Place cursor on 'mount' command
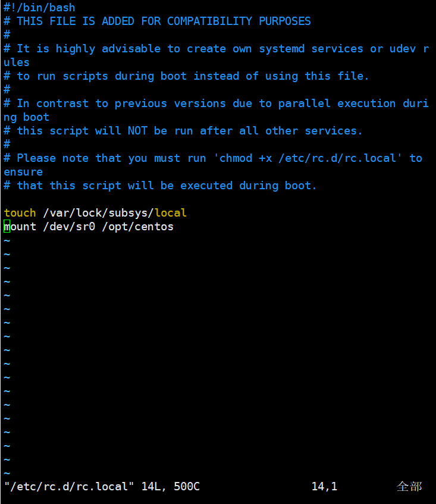The width and height of the screenshot is (436, 504). [20, 227]
